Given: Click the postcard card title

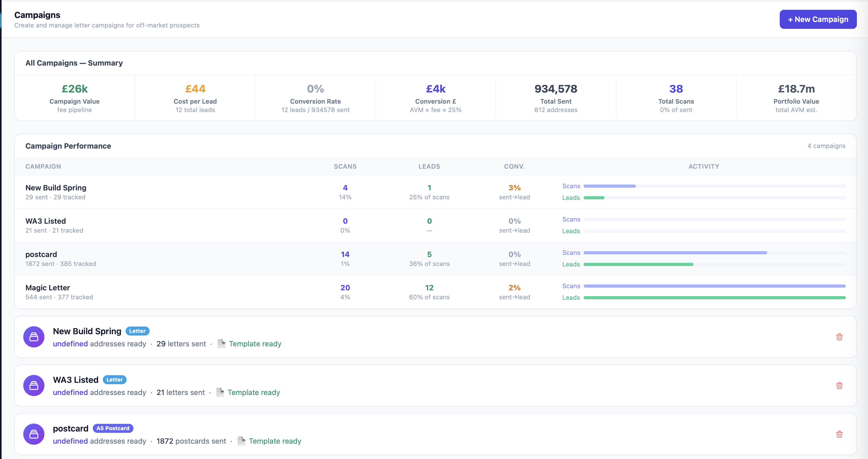Looking at the screenshot, I should tap(70, 428).
